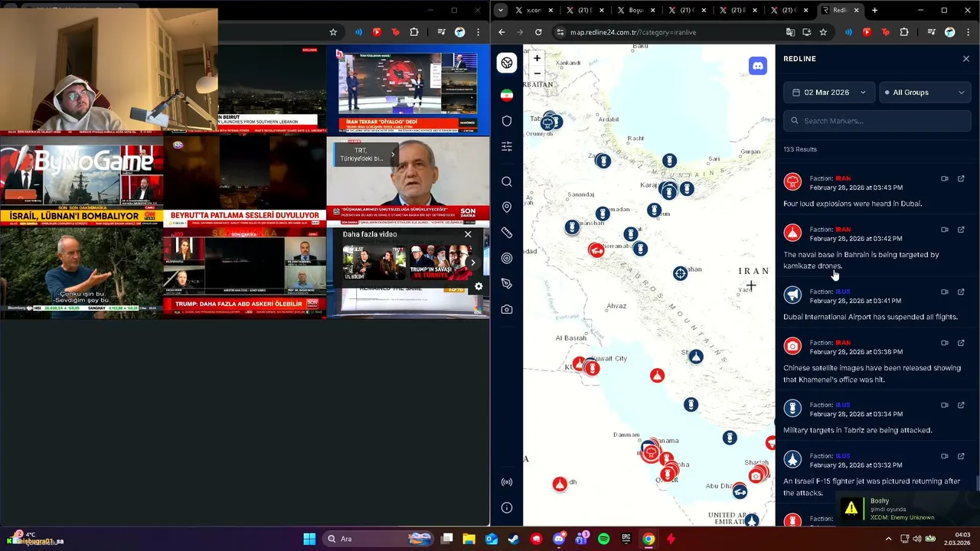Open settings gear on the video player
The height and width of the screenshot is (551, 980).
click(x=479, y=286)
